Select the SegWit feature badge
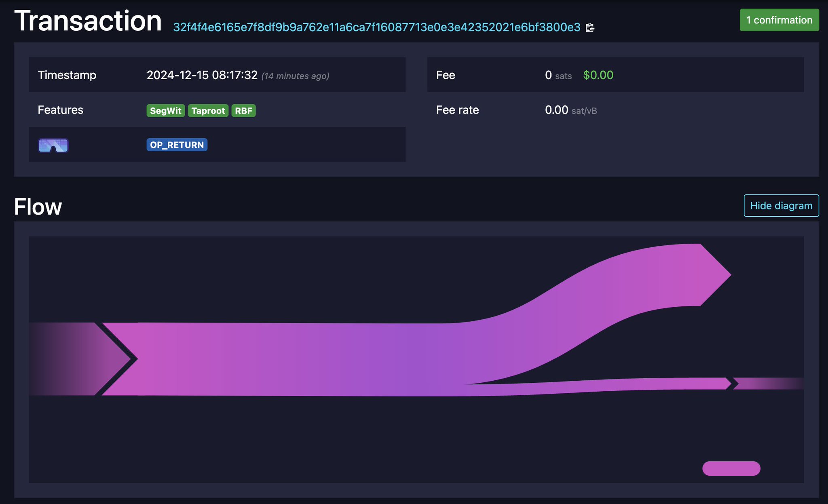This screenshot has width=828, height=504. pyautogui.click(x=165, y=110)
